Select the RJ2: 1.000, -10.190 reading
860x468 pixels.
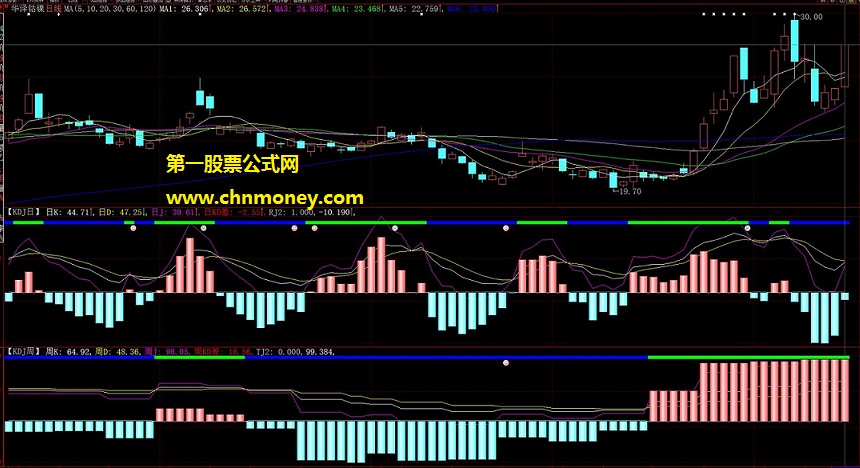[310, 212]
